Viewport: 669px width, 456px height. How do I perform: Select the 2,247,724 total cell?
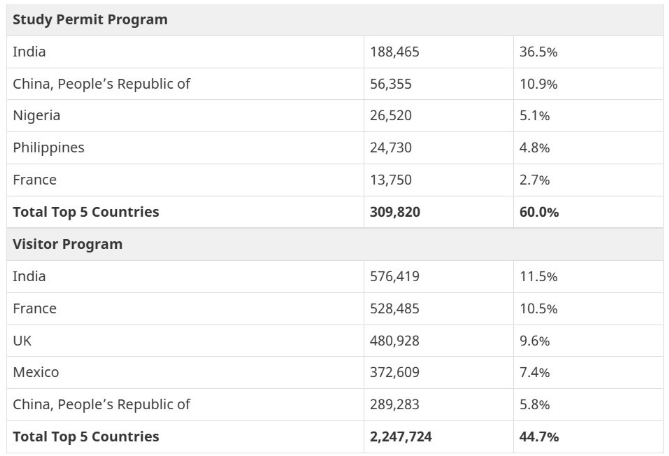(x=401, y=436)
